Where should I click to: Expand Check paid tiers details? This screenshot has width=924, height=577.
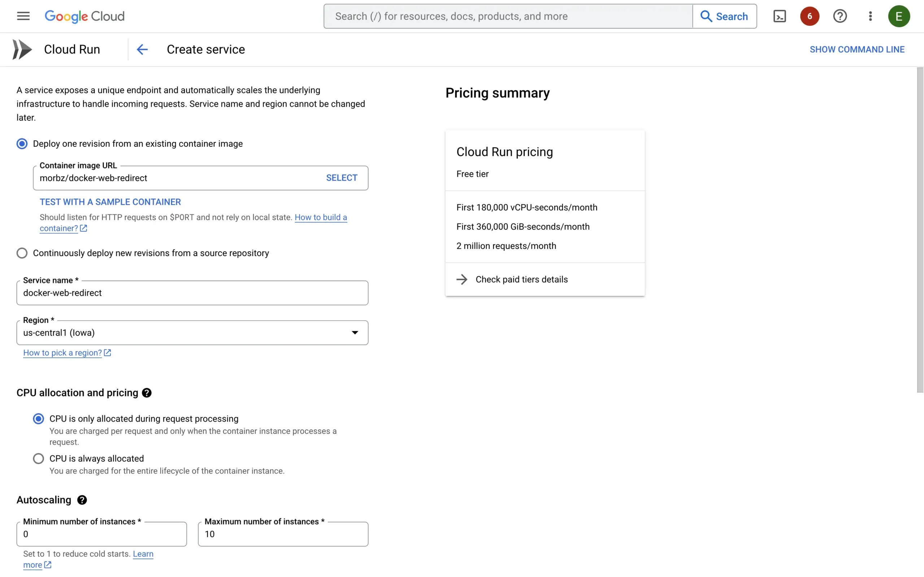pyautogui.click(x=522, y=279)
